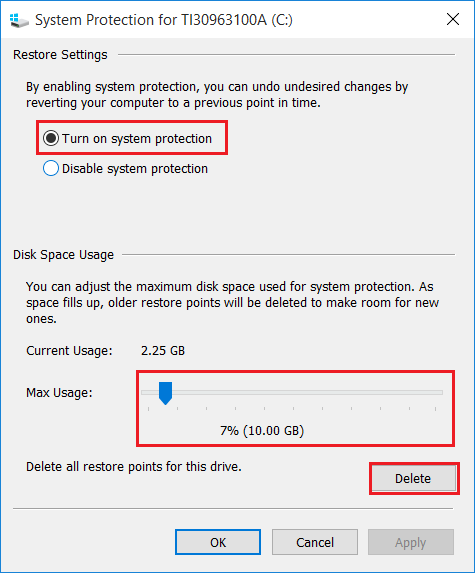The width and height of the screenshot is (475, 573).
Task: Click the middle of the Max Usage slider track
Action: click(x=292, y=392)
